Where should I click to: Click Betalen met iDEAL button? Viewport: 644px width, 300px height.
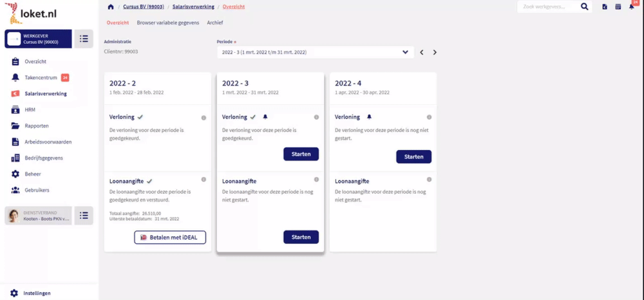[x=170, y=238]
